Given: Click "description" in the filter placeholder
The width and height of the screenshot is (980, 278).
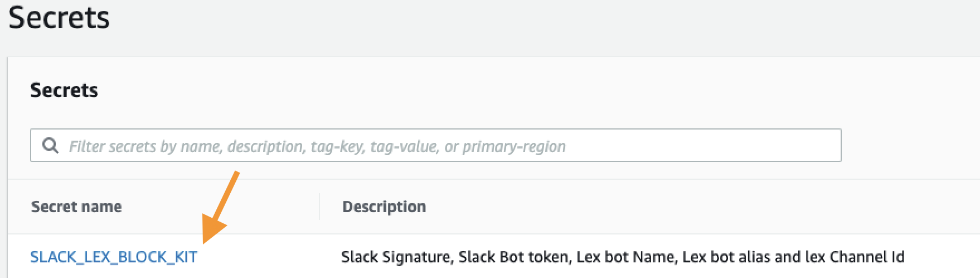Looking at the screenshot, I should [266, 146].
